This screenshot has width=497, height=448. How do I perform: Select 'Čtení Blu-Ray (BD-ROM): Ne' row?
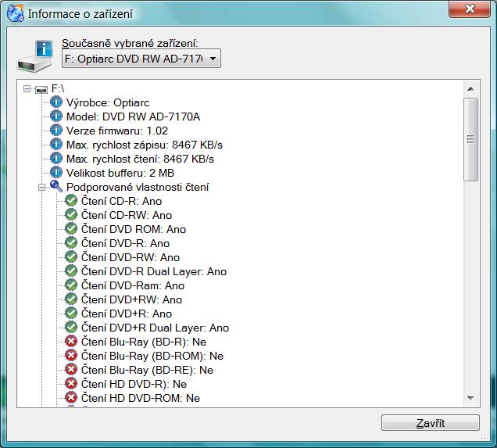click(x=152, y=356)
